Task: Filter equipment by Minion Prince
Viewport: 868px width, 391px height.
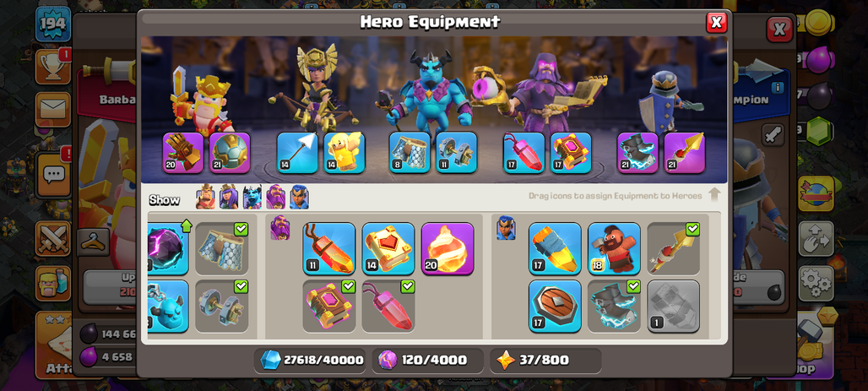Action: pos(252,197)
